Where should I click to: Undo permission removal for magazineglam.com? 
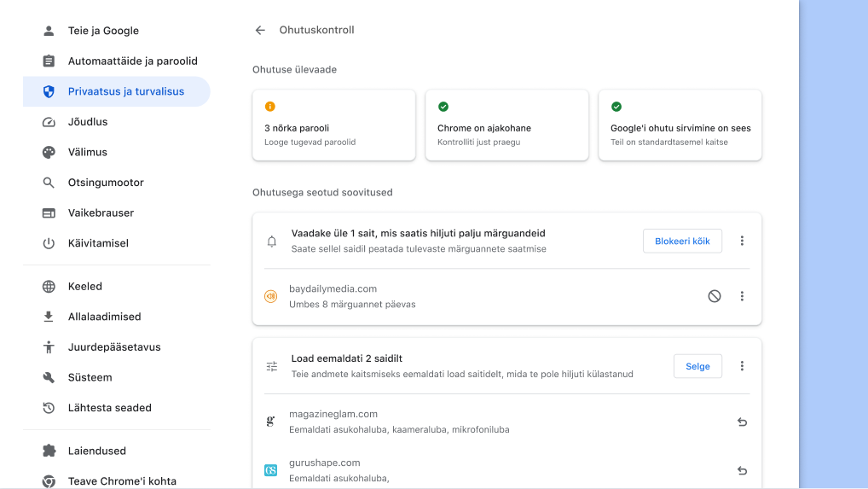[743, 422]
